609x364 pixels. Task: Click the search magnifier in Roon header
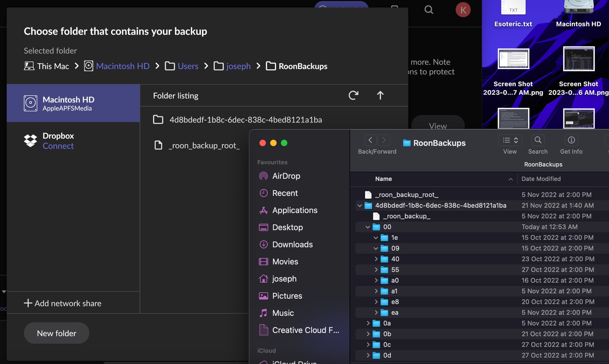(x=429, y=10)
